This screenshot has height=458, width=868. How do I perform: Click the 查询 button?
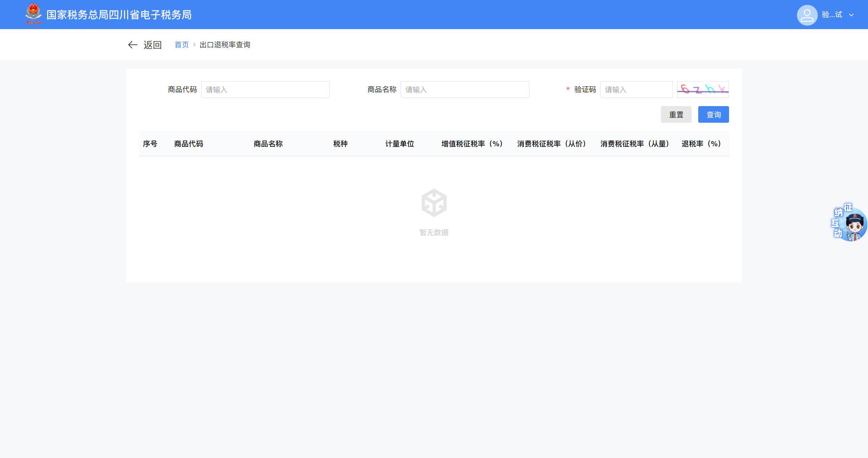[x=713, y=114]
